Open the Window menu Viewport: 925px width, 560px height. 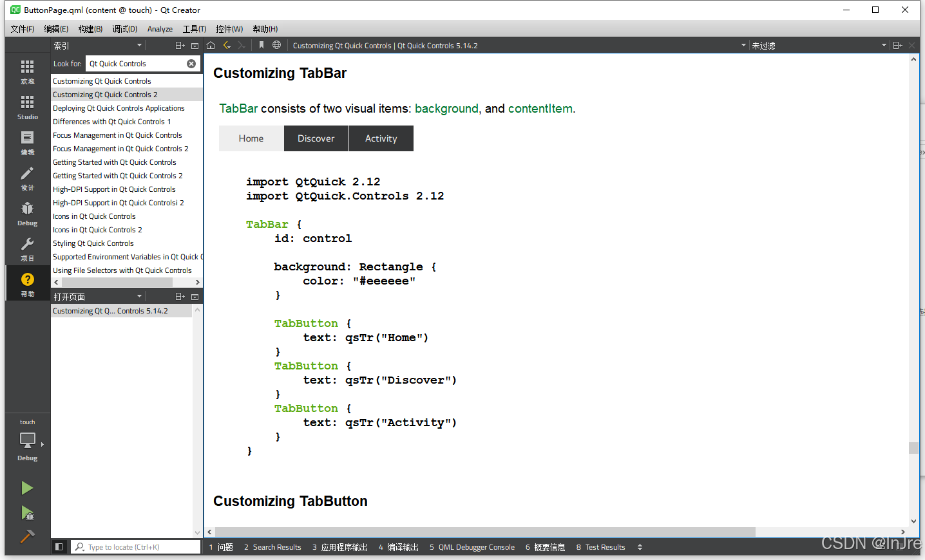pyautogui.click(x=229, y=29)
